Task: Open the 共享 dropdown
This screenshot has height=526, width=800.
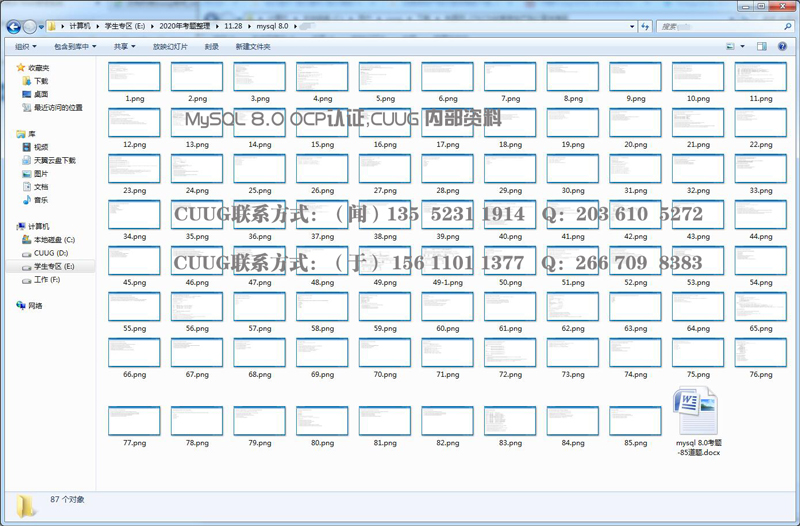Action: pos(124,46)
